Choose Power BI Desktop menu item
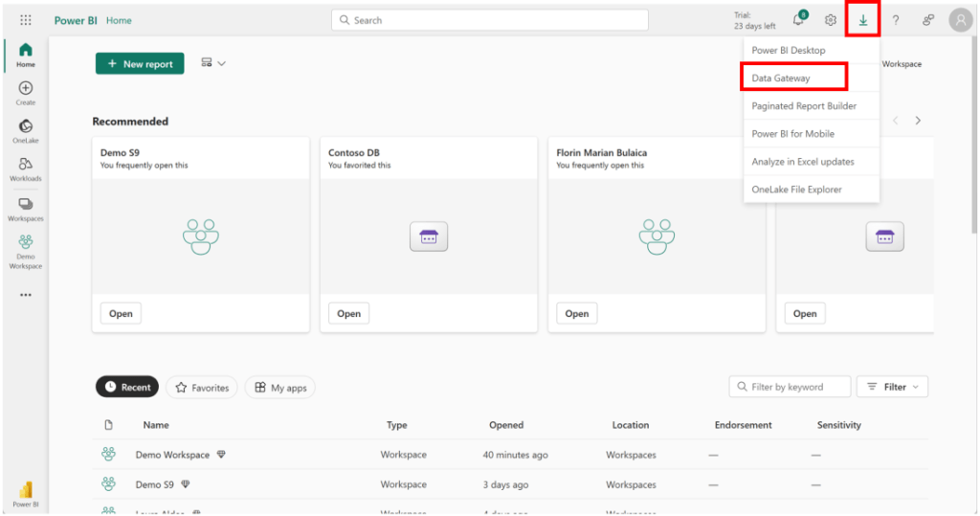Viewport: 980px width, 516px height. [789, 50]
